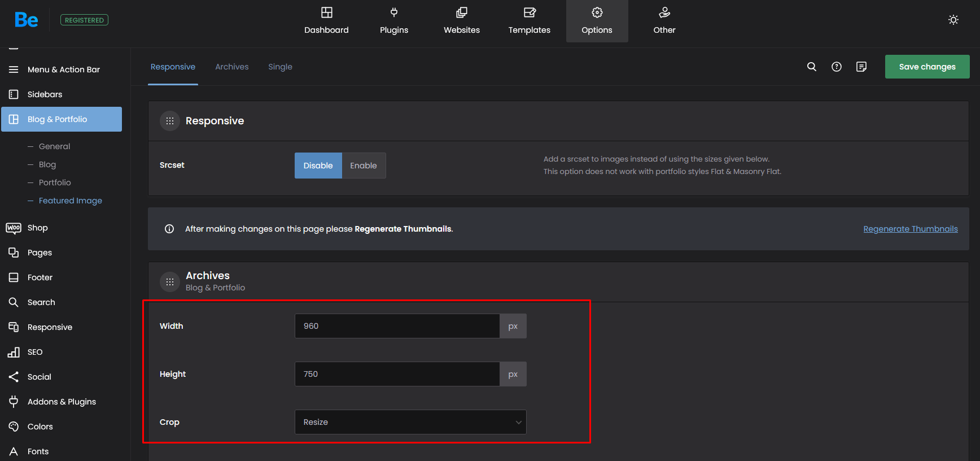Click the Social share icon
The image size is (980, 461).
[x=14, y=377]
